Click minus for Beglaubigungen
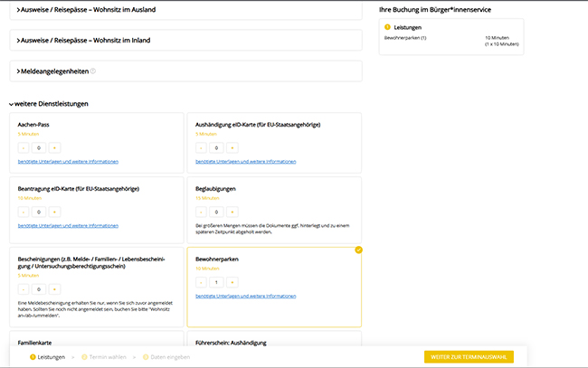The width and height of the screenshot is (588, 368). click(201, 212)
